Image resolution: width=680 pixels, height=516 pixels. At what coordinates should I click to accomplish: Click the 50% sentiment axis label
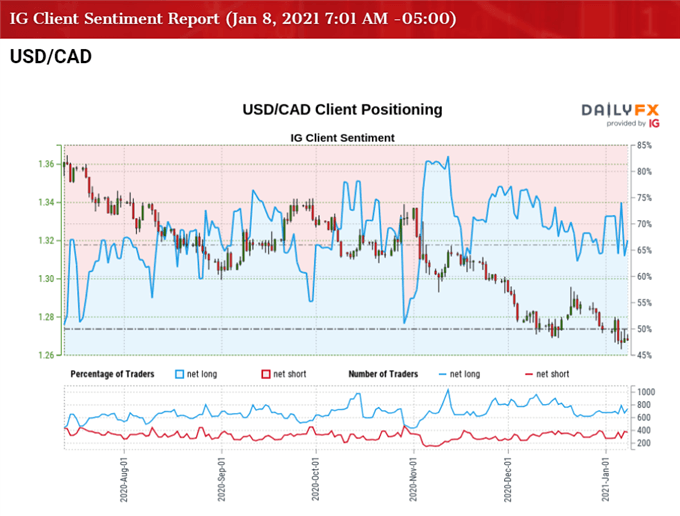(x=644, y=329)
